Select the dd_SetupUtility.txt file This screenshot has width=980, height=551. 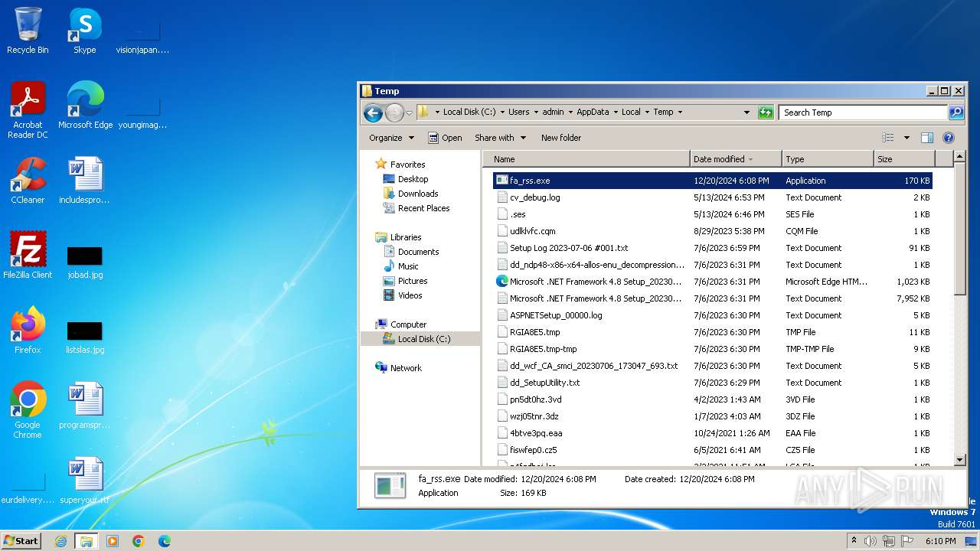[x=712, y=383]
